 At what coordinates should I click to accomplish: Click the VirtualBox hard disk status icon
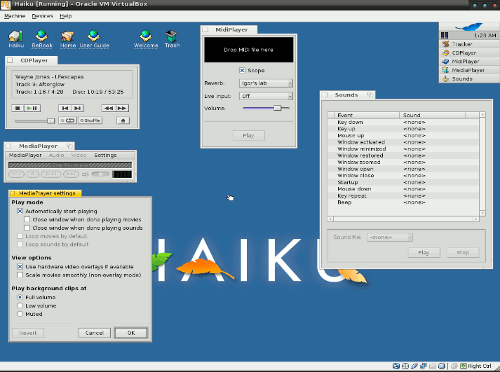tap(396, 366)
